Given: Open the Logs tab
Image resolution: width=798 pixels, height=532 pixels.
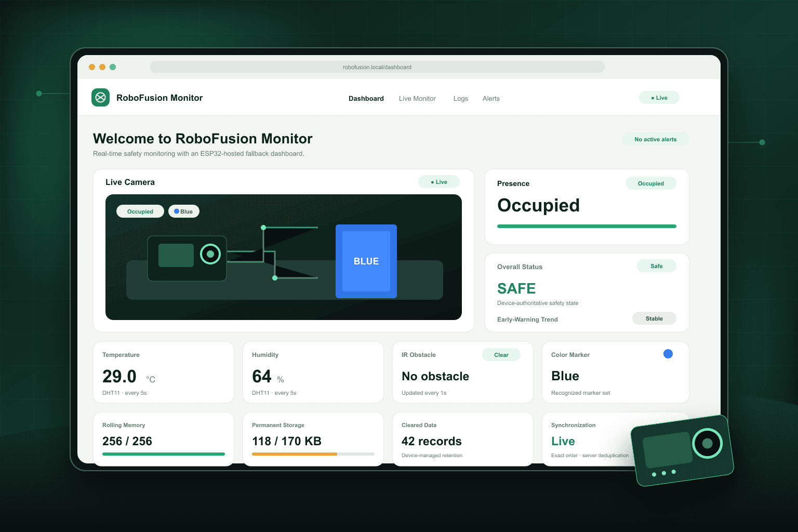Looking at the screenshot, I should tap(461, 99).
